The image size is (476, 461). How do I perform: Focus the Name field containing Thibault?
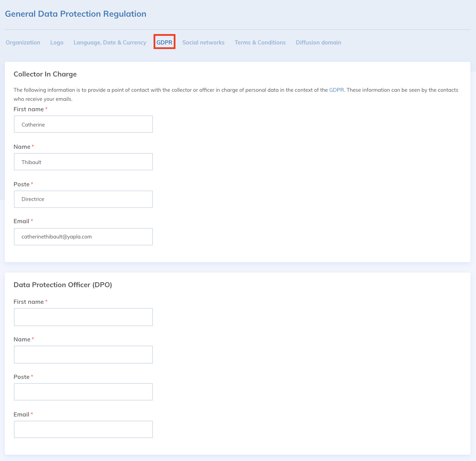click(83, 162)
